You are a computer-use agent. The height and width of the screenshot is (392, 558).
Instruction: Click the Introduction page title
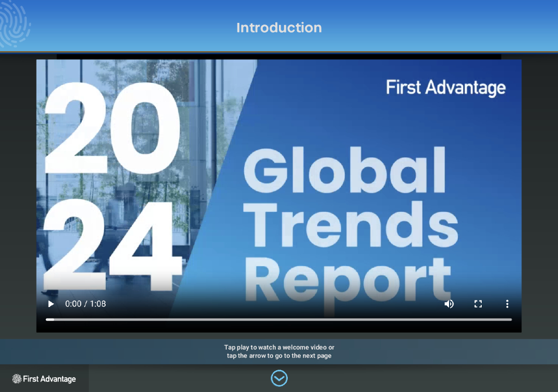click(279, 28)
